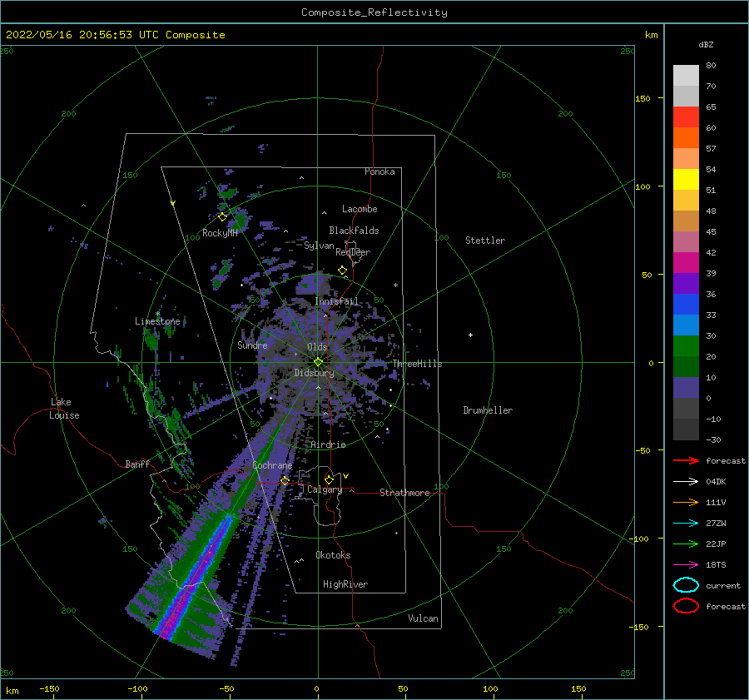The image size is (749, 700).
Task: Click the Stettler label
Action: [x=485, y=241]
